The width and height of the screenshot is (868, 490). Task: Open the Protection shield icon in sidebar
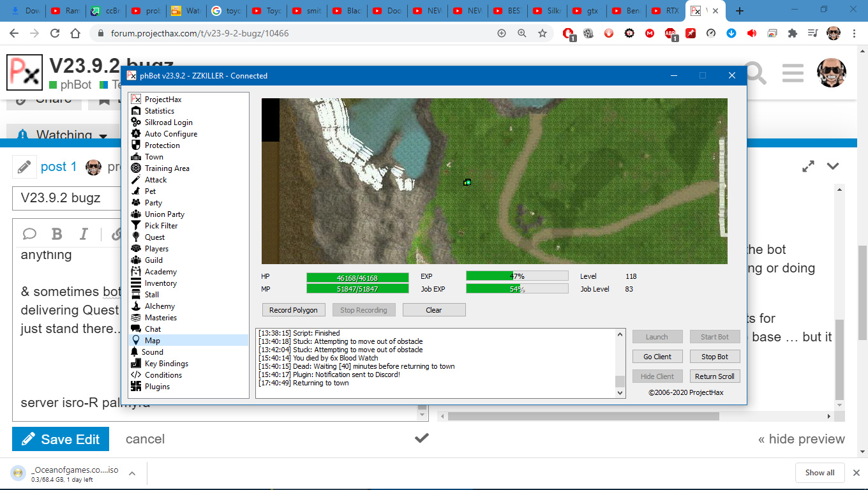click(135, 145)
